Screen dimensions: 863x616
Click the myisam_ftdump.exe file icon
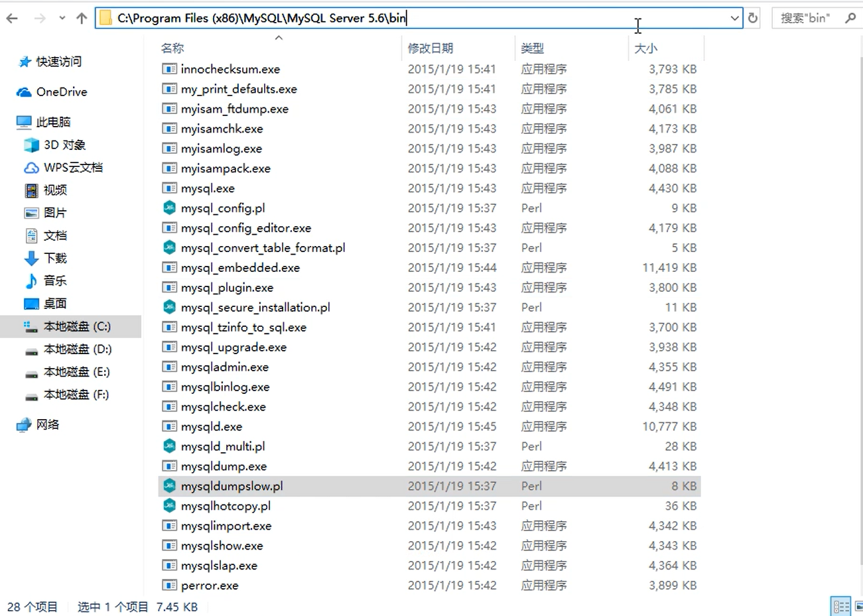pos(170,109)
